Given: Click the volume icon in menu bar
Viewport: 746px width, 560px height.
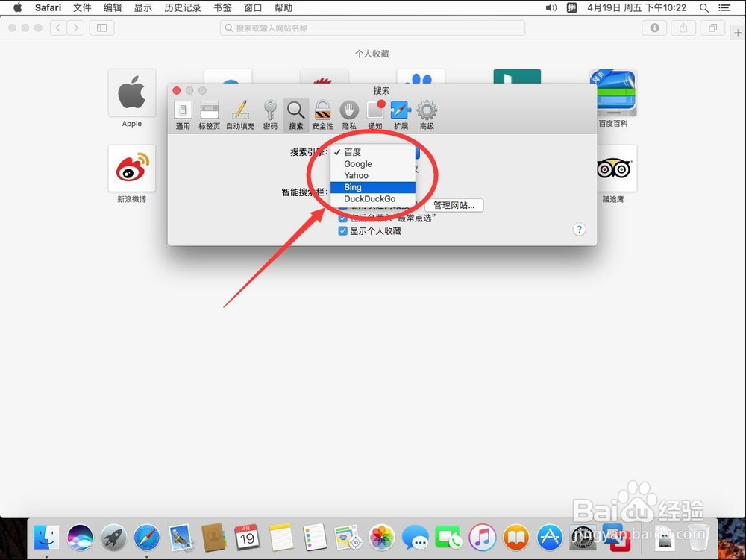Looking at the screenshot, I should point(551,7).
